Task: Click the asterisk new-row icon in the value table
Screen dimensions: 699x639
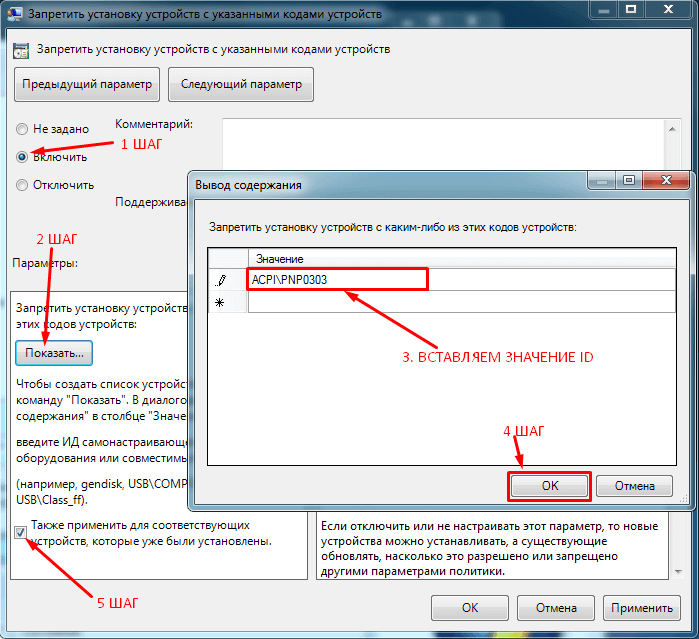Action: pyautogui.click(x=219, y=303)
